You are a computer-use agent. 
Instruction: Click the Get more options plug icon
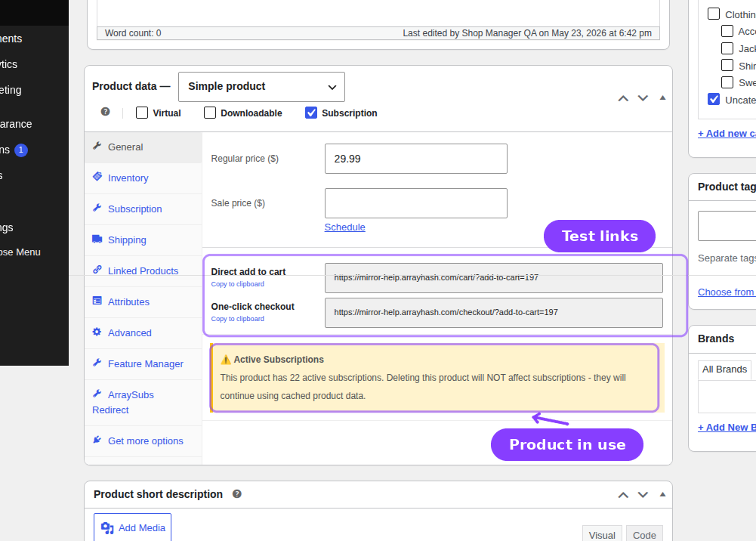[97, 440]
